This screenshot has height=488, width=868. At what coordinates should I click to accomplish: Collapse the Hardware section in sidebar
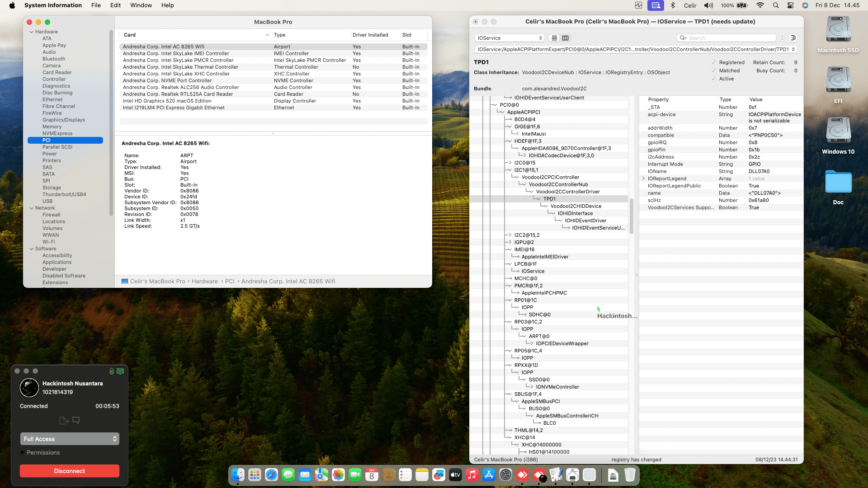point(32,32)
